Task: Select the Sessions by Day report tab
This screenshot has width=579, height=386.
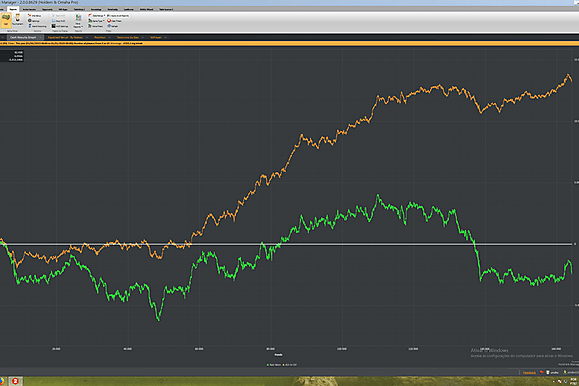Action: pyautogui.click(x=128, y=37)
